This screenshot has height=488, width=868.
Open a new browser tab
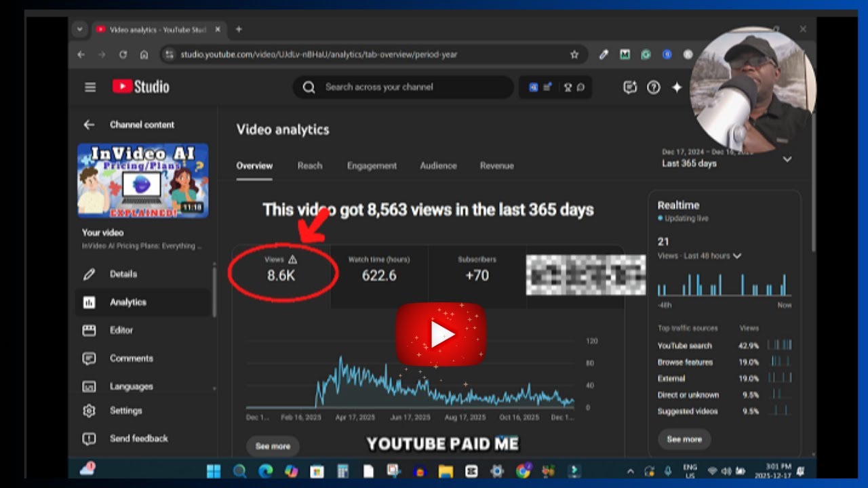(x=239, y=30)
